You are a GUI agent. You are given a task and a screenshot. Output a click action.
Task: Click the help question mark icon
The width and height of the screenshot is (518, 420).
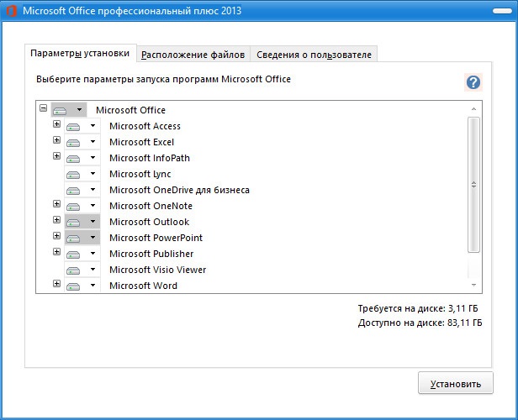[473, 81]
